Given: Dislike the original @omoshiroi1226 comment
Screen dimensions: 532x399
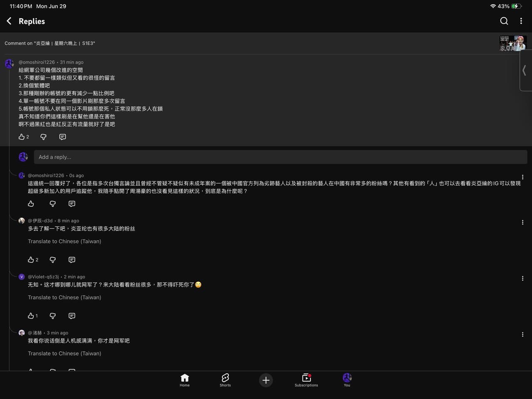Looking at the screenshot, I should coord(43,137).
